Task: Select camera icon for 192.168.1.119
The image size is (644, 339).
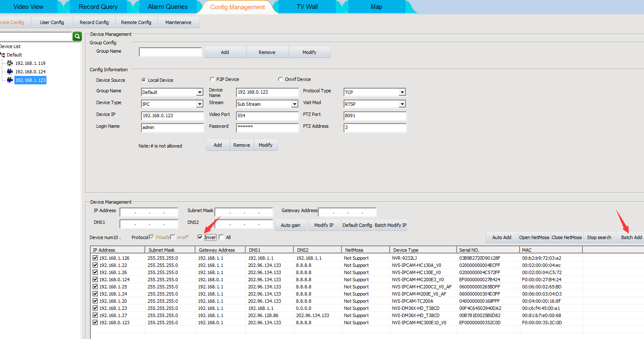Action: pos(10,63)
